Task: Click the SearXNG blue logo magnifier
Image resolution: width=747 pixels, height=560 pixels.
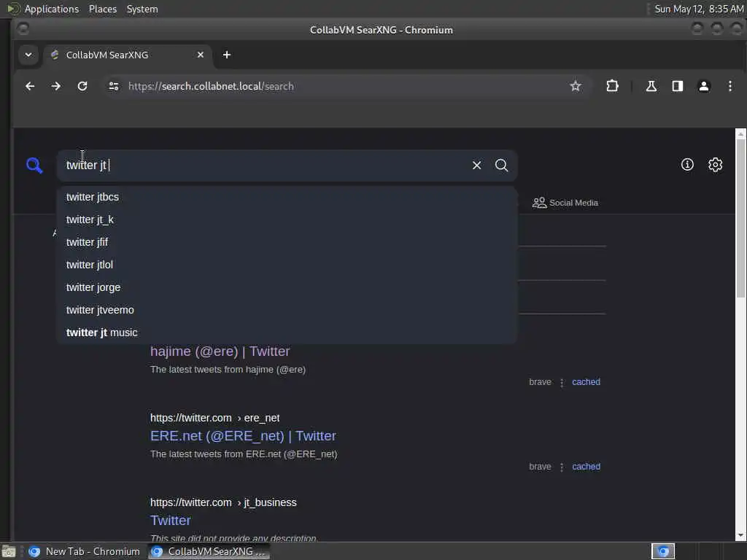Action: click(34, 166)
